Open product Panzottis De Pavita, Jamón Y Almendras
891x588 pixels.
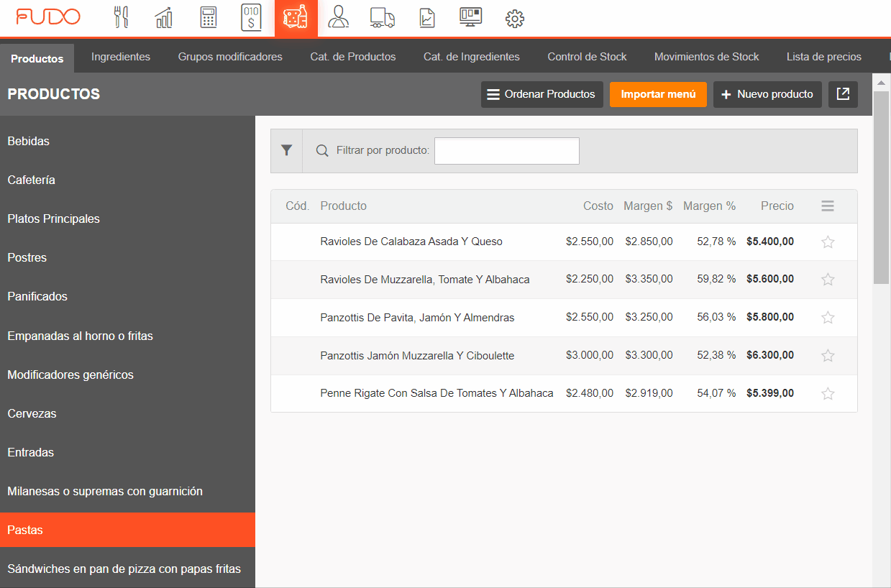[417, 317]
